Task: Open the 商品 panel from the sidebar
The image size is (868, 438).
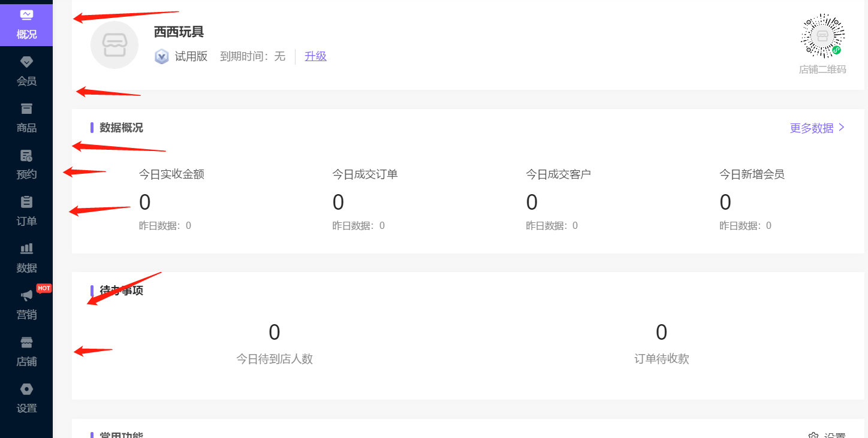Action: (x=26, y=117)
